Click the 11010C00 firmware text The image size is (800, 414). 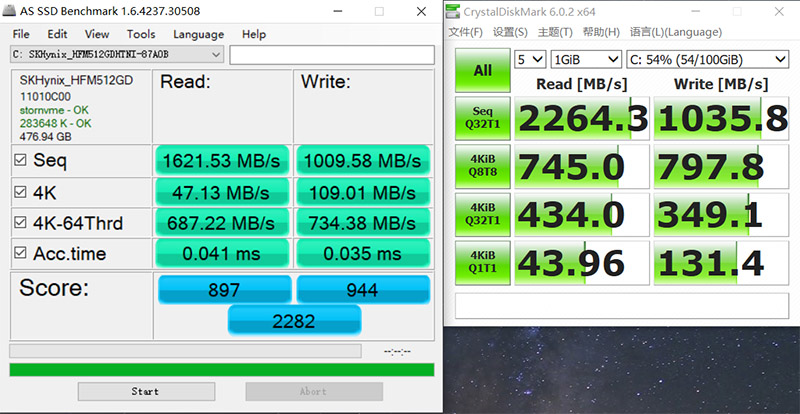[45, 96]
